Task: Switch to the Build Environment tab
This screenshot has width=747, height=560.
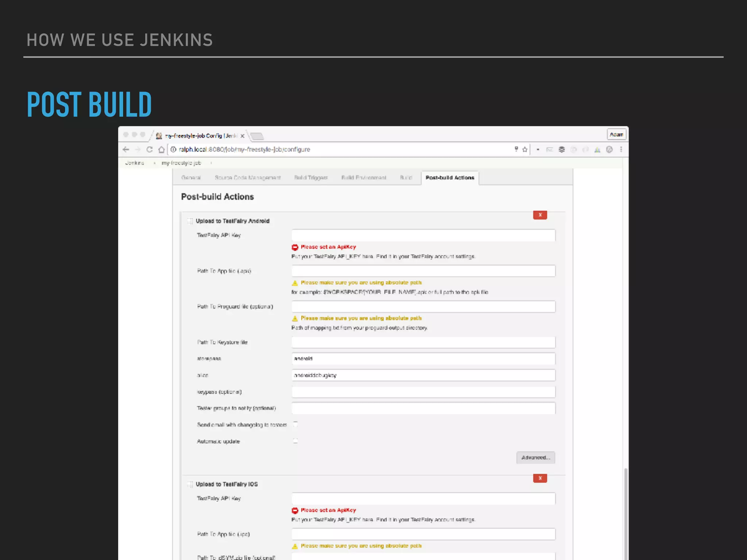Action: [364, 178]
